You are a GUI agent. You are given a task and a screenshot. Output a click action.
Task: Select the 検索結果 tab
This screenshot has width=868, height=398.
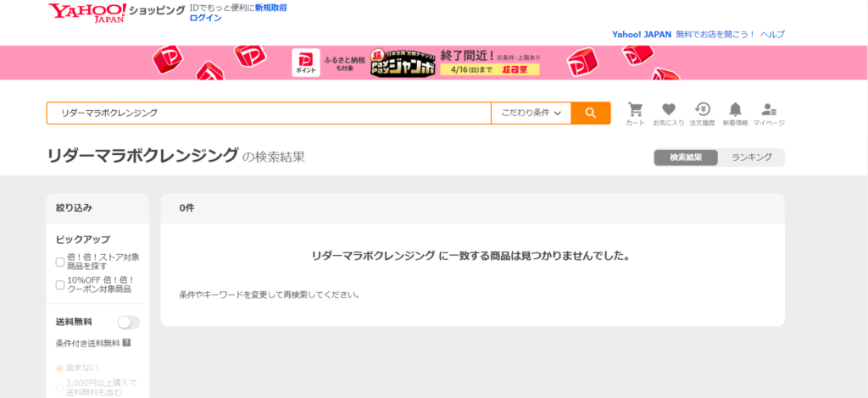[x=686, y=158]
